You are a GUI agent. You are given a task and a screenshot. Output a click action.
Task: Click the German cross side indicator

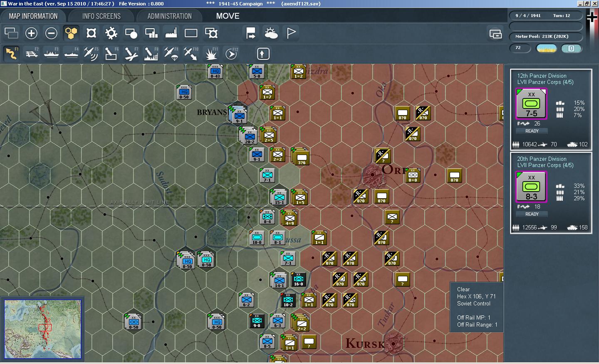click(592, 17)
